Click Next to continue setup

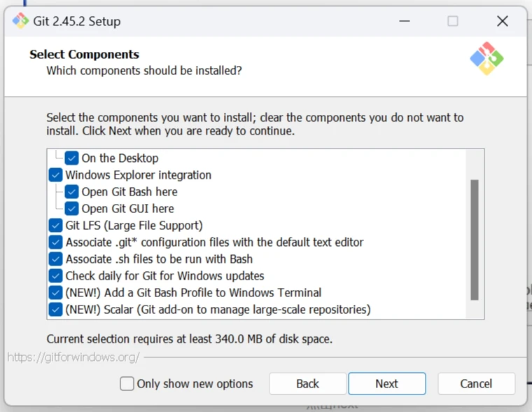pos(386,384)
